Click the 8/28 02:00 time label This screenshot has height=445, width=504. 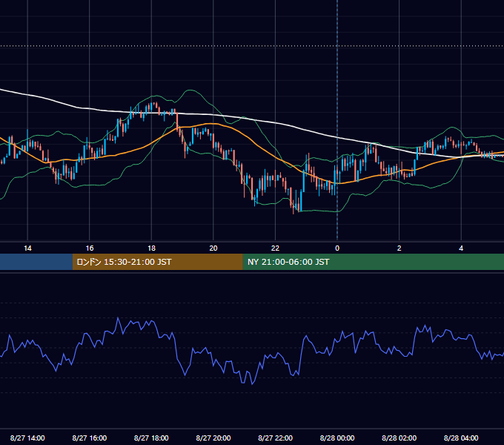tap(399, 438)
